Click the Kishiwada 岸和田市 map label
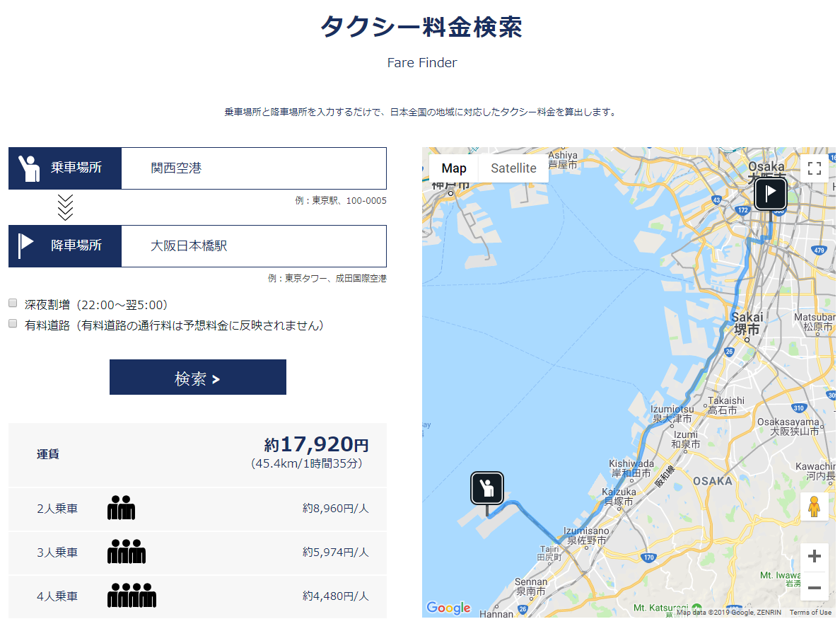Image resolution: width=840 pixels, height=619 pixels. pyautogui.click(x=631, y=468)
